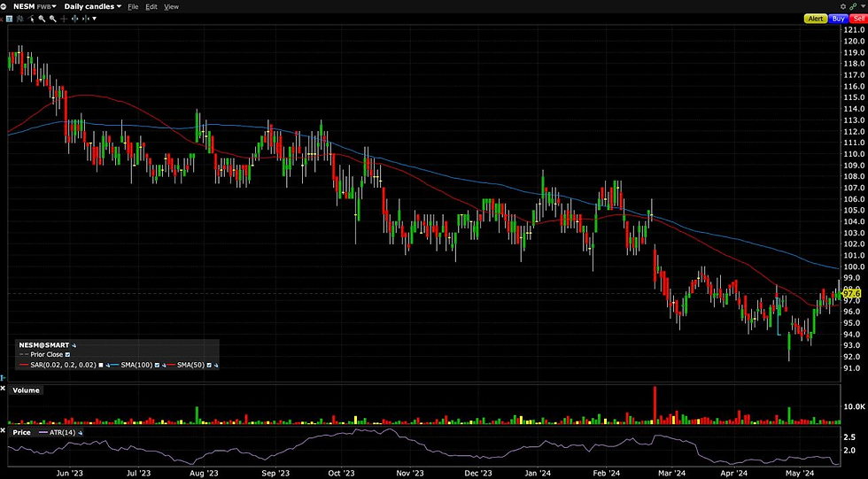Screen dimensions: 868x479
Task: Click the SAR red line color sample
Action: coord(24,365)
